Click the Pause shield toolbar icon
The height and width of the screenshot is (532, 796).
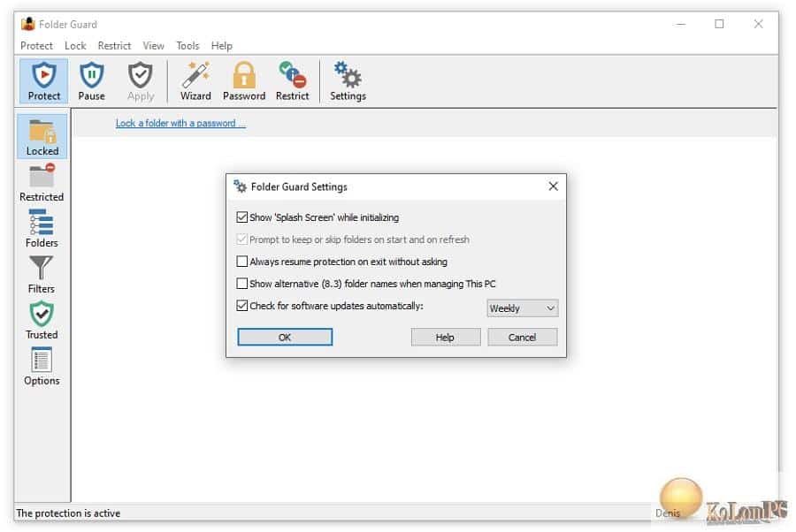91,81
